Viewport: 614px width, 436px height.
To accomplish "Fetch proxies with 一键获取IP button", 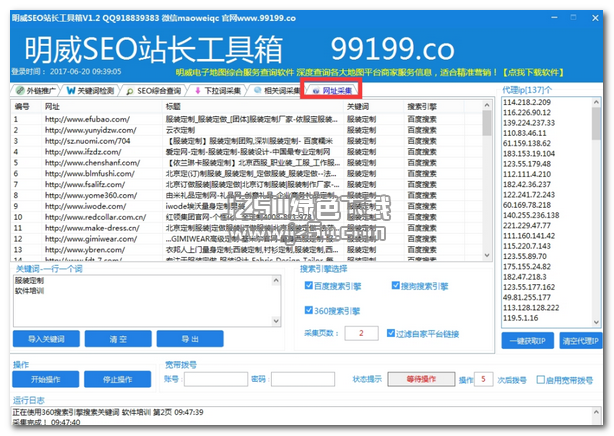I will (x=527, y=341).
